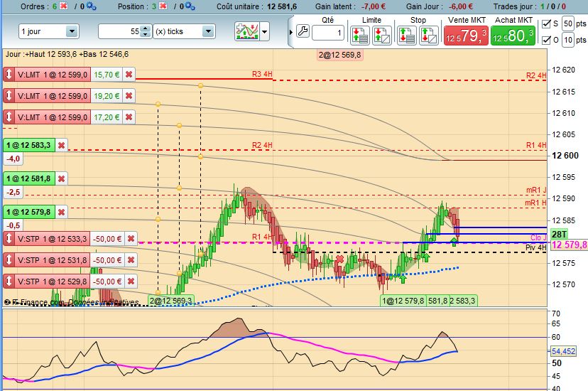Increase ticks value with stepper up arrow

[x=146, y=28]
